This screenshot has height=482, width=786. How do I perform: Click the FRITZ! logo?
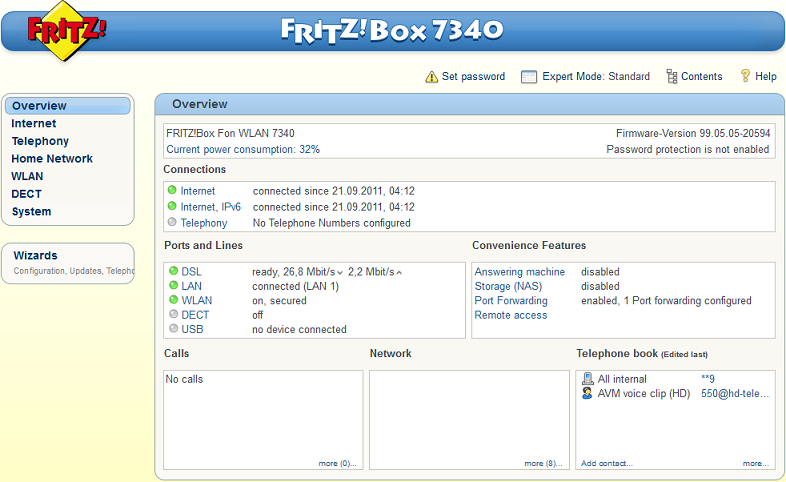pos(66,31)
